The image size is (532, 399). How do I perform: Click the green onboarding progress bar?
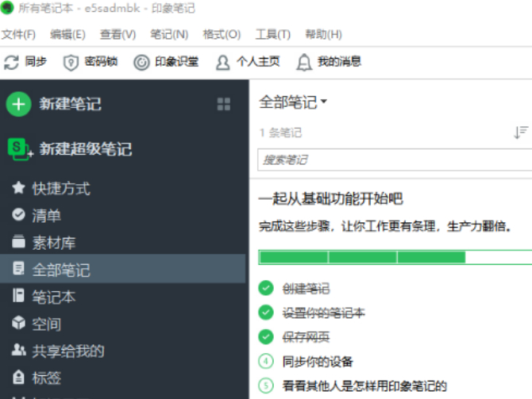[x=395, y=257]
